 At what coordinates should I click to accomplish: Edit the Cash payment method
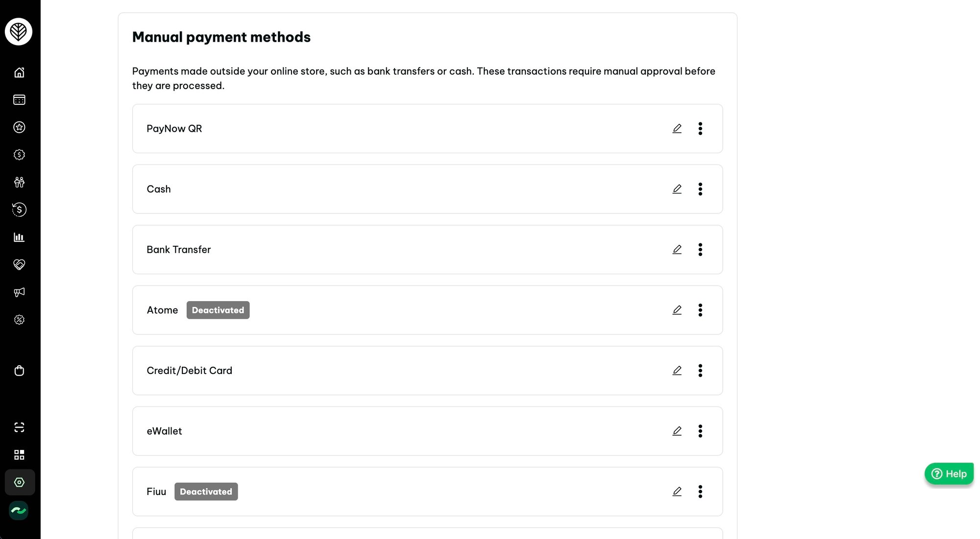[x=677, y=189]
